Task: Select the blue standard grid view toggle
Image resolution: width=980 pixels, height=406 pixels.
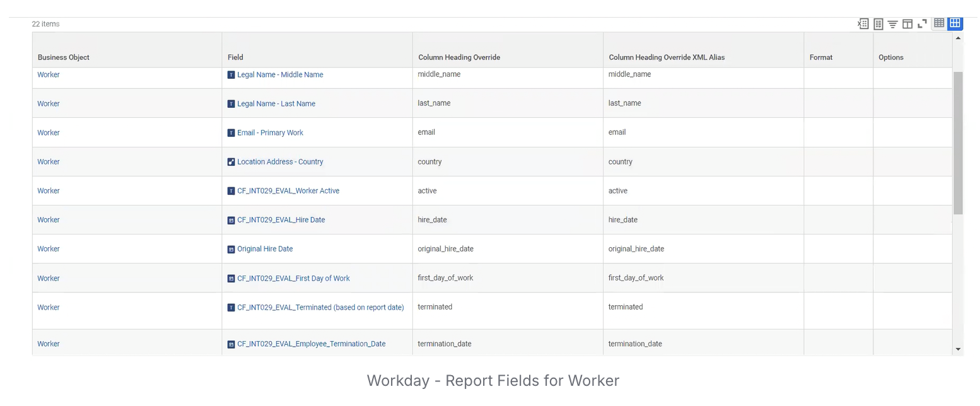Action: pos(955,23)
